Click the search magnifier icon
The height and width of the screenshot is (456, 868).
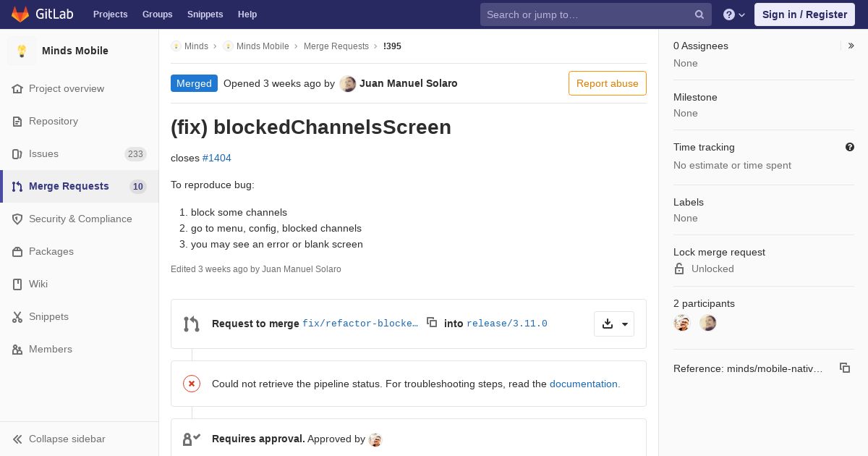(x=699, y=14)
